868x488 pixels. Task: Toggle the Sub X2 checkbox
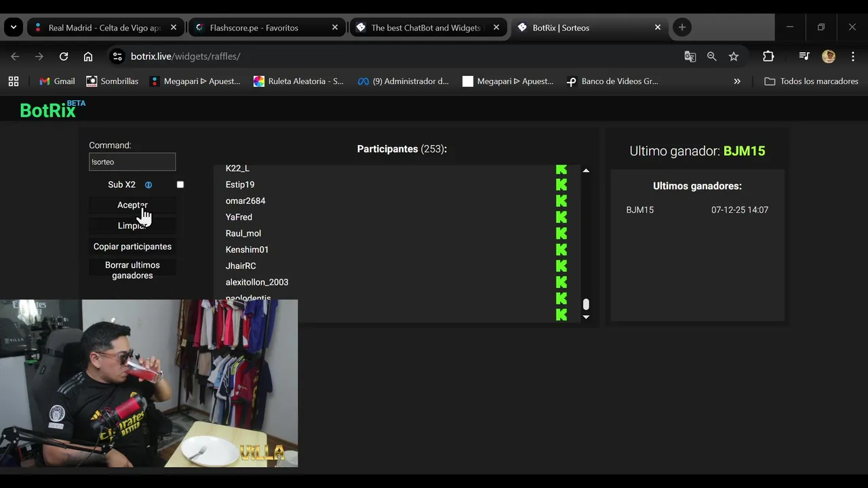[x=180, y=184]
